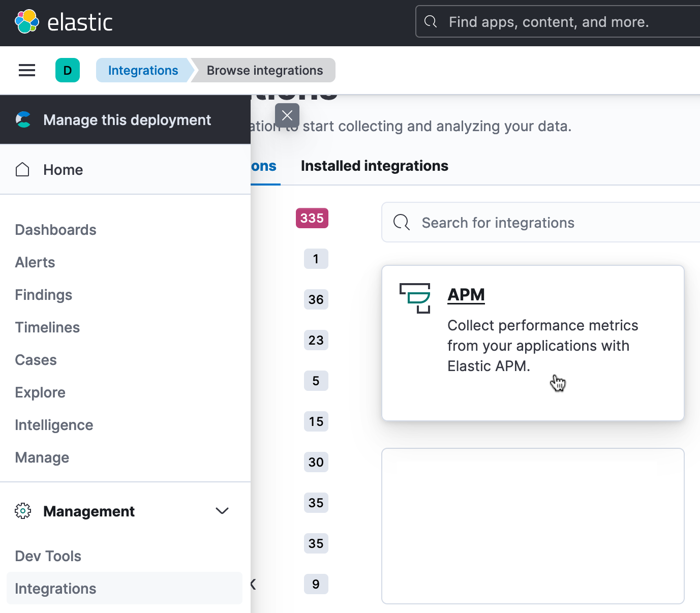This screenshot has width=700, height=613.
Task: Click Manage this deployment link
Action: tap(127, 120)
